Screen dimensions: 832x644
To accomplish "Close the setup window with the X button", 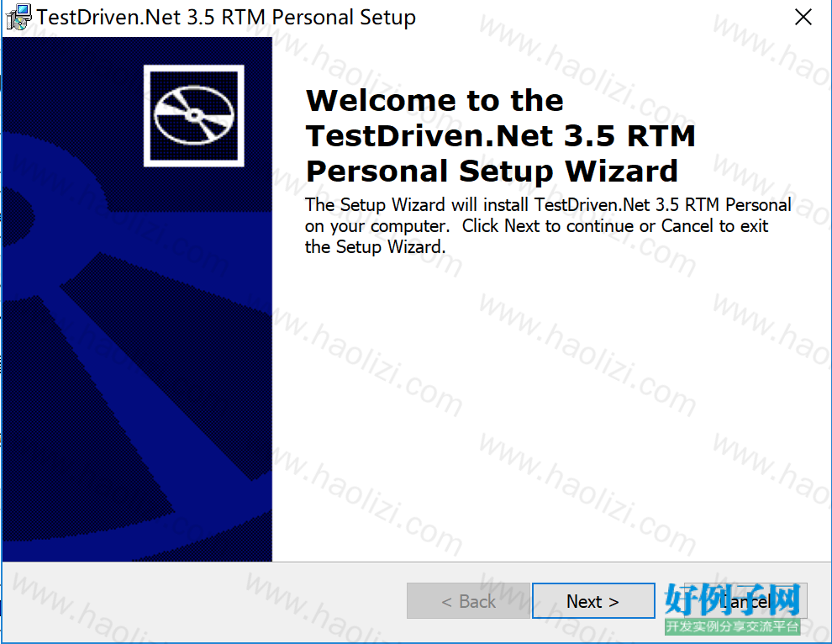I will click(x=803, y=17).
